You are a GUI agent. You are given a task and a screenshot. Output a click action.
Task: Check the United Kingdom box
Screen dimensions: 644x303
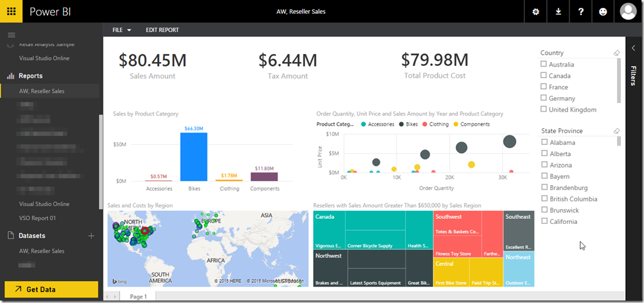click(x=544, y=109)
